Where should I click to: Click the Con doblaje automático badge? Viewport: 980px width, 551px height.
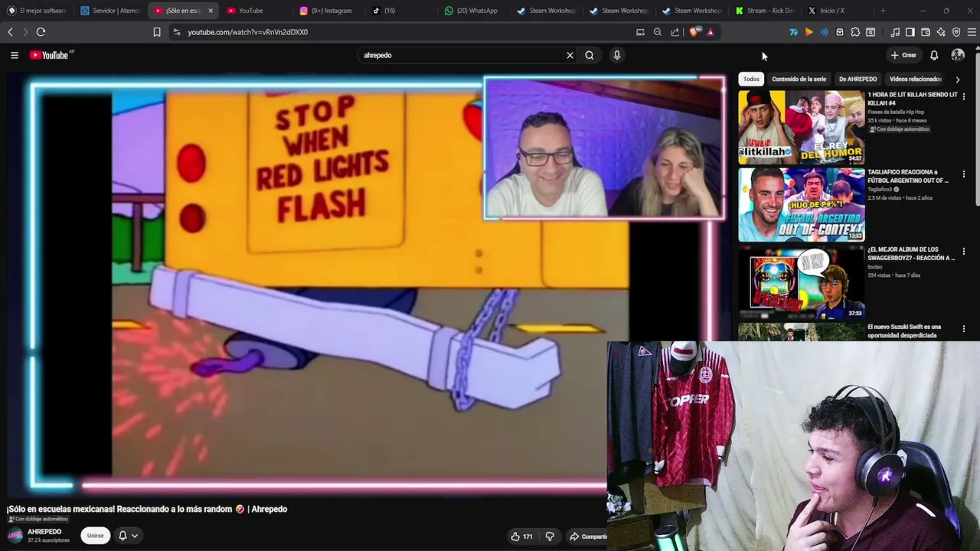[40, 519]
